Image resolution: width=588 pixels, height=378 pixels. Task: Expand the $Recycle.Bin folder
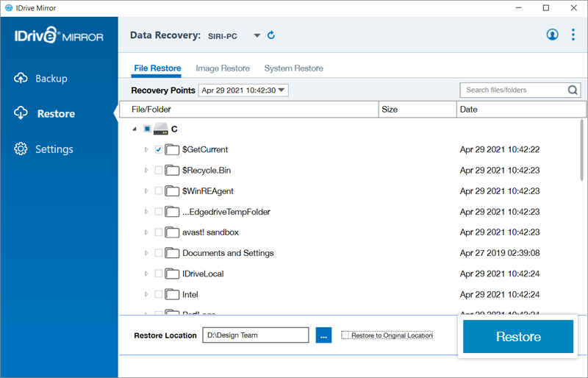(146, 171)
